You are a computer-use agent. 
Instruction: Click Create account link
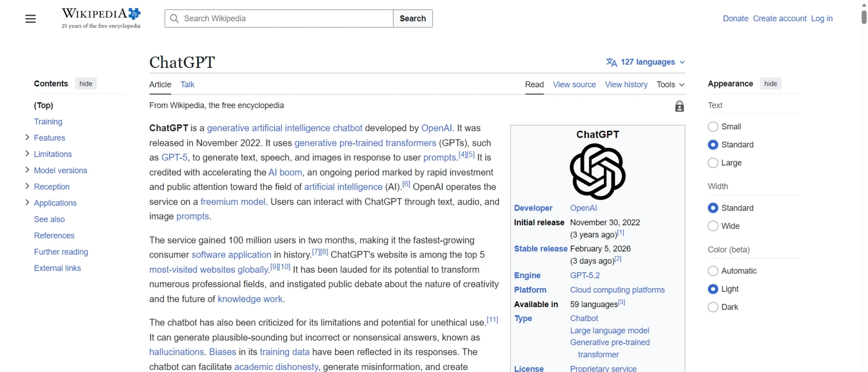click(780, 19)
